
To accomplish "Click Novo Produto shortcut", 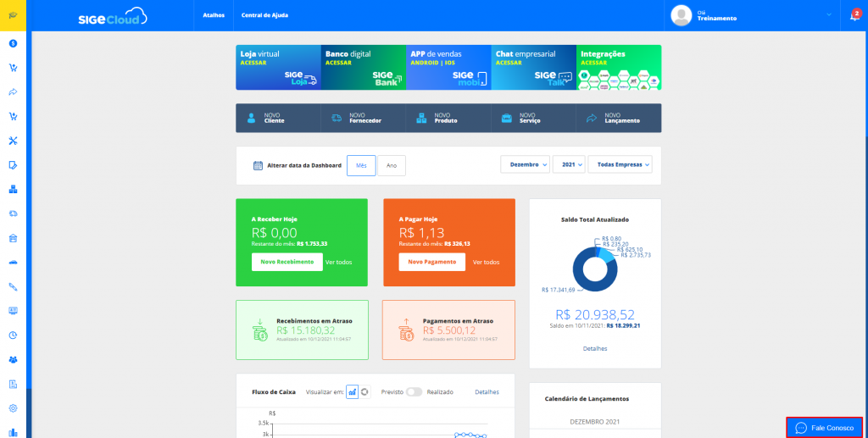I will pyautogui.click(x=448, y=118).
